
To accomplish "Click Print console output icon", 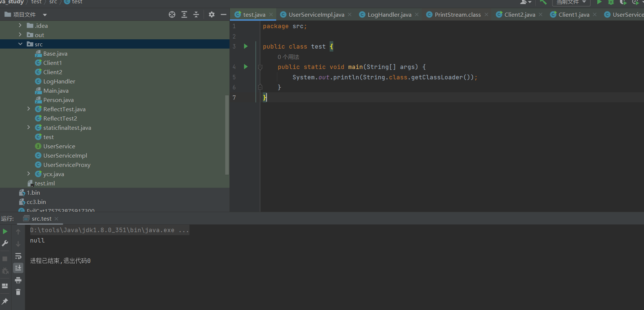I will pos(18,280).
